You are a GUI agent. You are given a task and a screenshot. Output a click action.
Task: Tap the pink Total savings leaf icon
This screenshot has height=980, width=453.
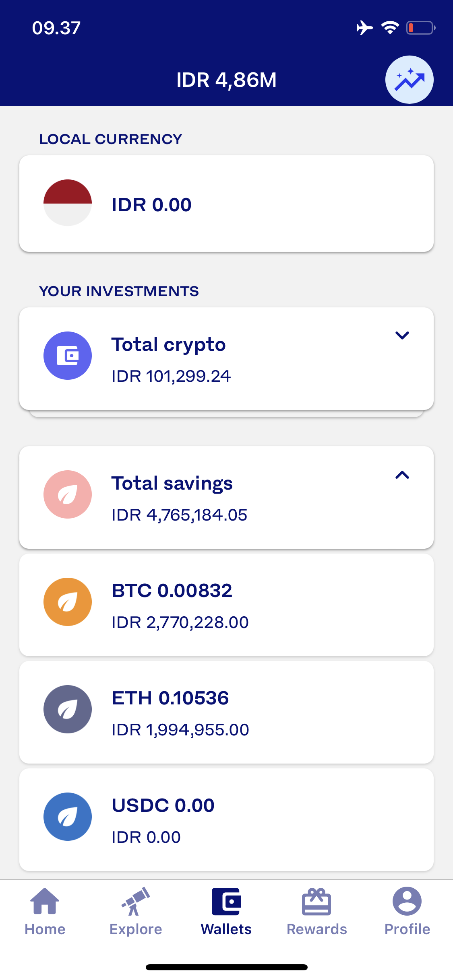point(68,494)
